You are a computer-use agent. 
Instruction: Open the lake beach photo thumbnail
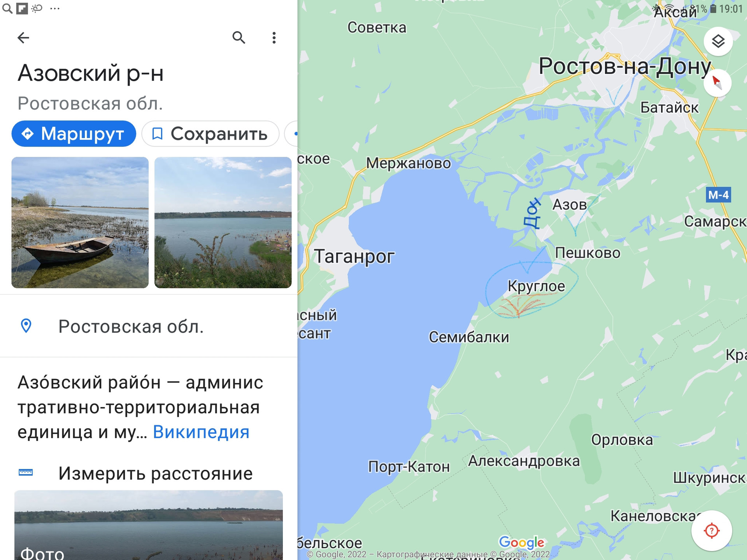click(223, 222)
